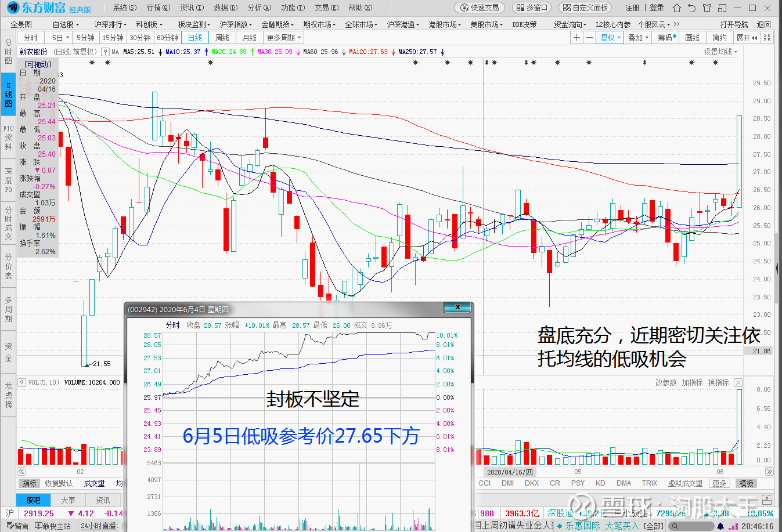Close the volume indicator pane with X
This screenshot has height=532, width=782.
(x=738, y=382)
